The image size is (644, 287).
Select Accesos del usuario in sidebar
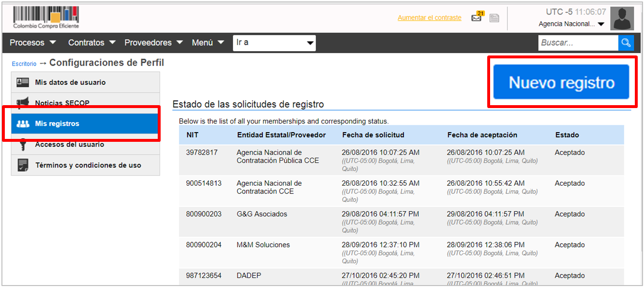pyautogui.click(x=69, y=145)
